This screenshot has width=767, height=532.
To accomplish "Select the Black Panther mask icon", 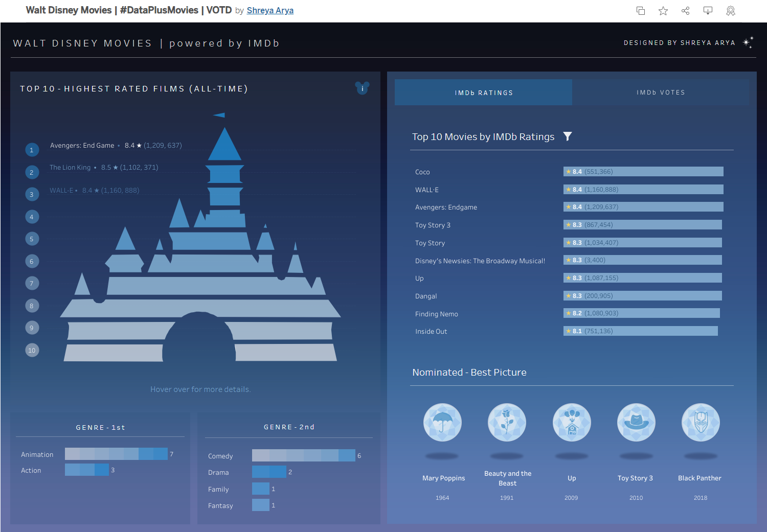I will (x=701, y=423).
